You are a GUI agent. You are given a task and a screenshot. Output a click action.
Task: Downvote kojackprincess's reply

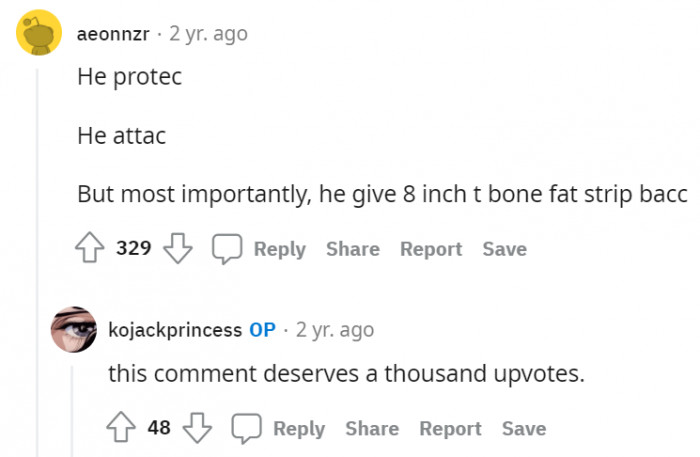pyautogui.click(x=197, y=429)
